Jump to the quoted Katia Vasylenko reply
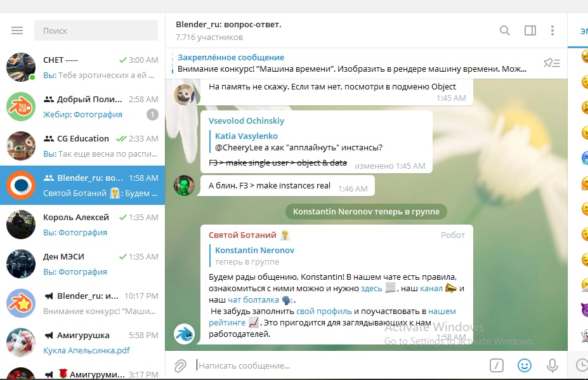The width and height of the screenshot is (588, 380). [x=298, y=141]
